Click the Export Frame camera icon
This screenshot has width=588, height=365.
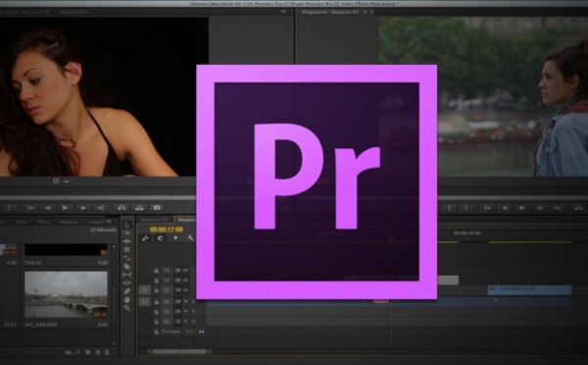(157, 207)
